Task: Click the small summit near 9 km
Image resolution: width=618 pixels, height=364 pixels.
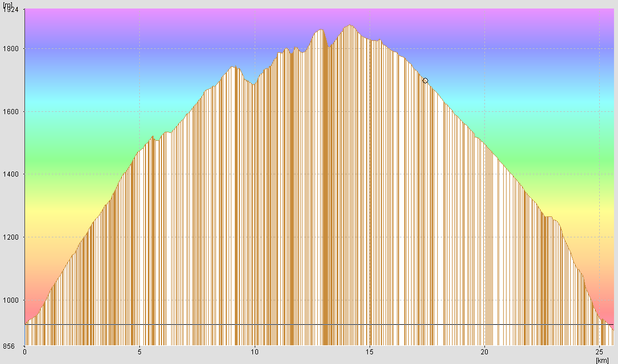Action: [x=233, y=67]
